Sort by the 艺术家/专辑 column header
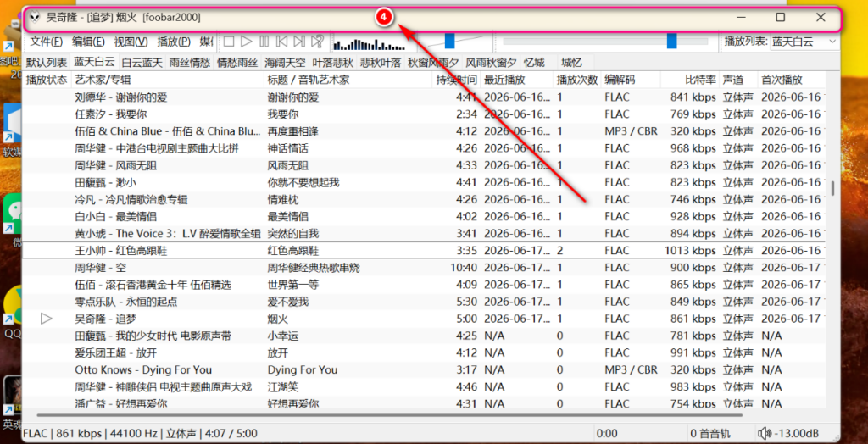The height and width of the screenshot is (444, 868). pos(168,80)
